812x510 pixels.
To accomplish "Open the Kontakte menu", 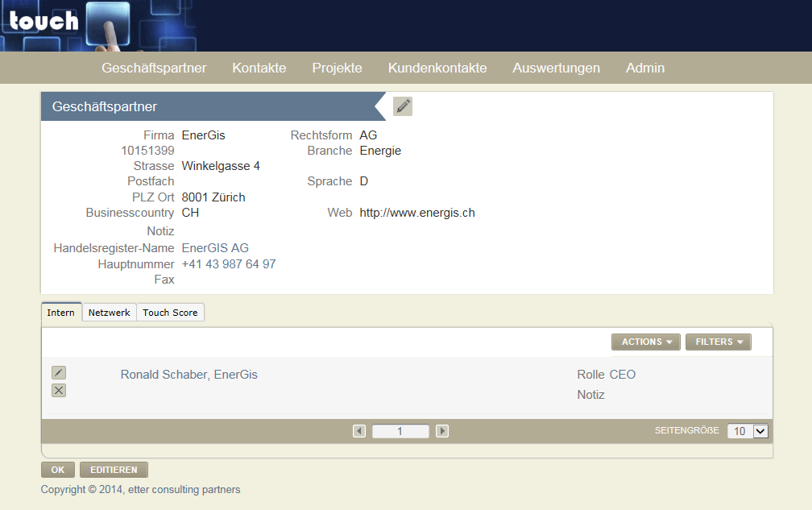I will point(259,68).
